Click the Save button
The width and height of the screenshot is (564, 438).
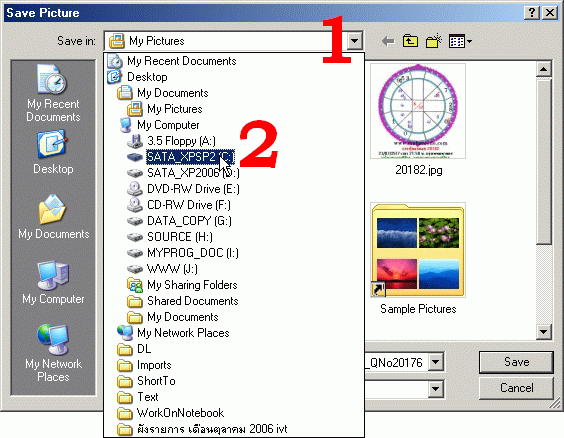[516, 362]
